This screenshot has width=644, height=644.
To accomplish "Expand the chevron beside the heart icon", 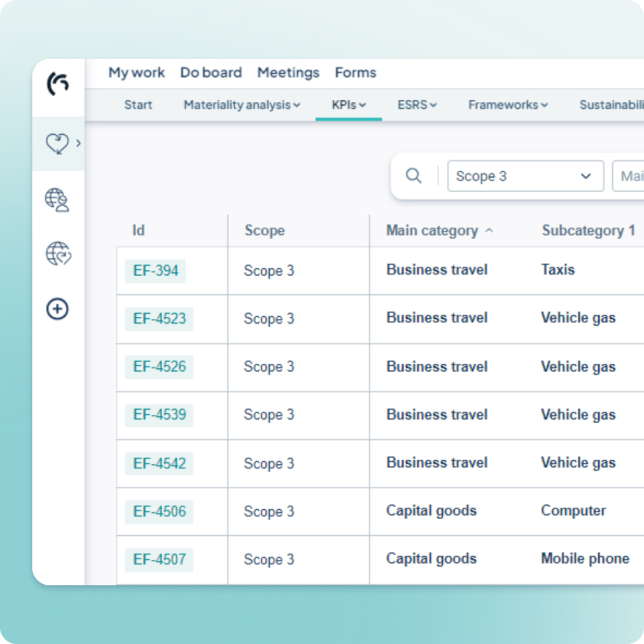I will tap(78, 143).
